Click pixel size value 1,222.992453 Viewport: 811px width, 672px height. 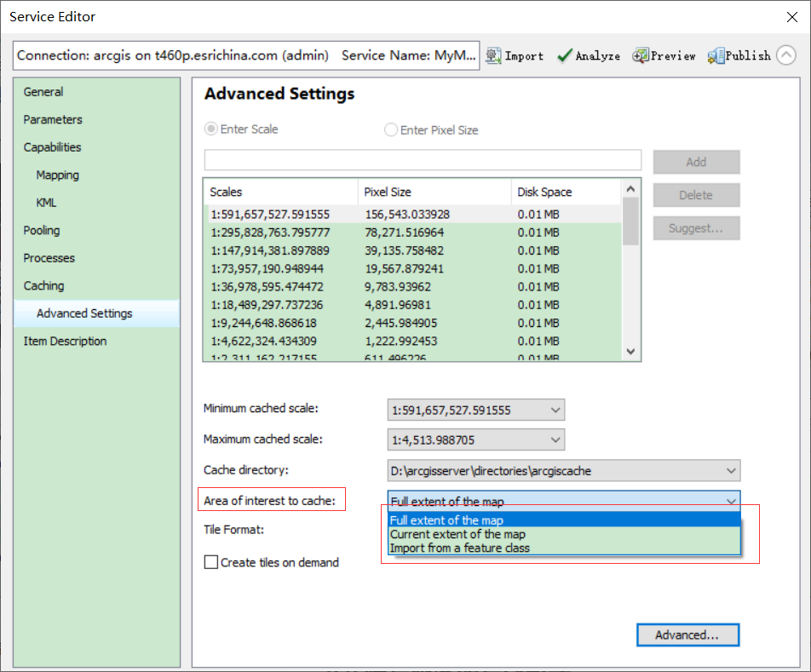coord(401,342)
